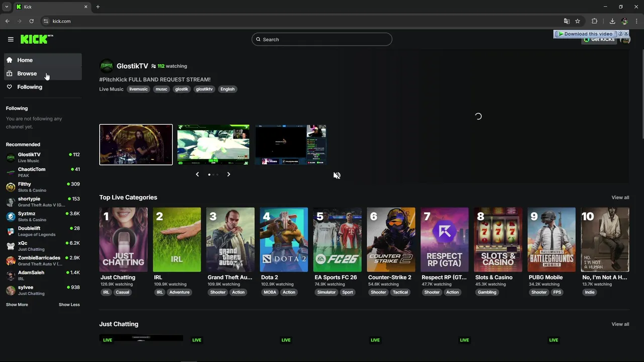Bookmark this page with star icon
644x362 pixels.
(578, 21)
